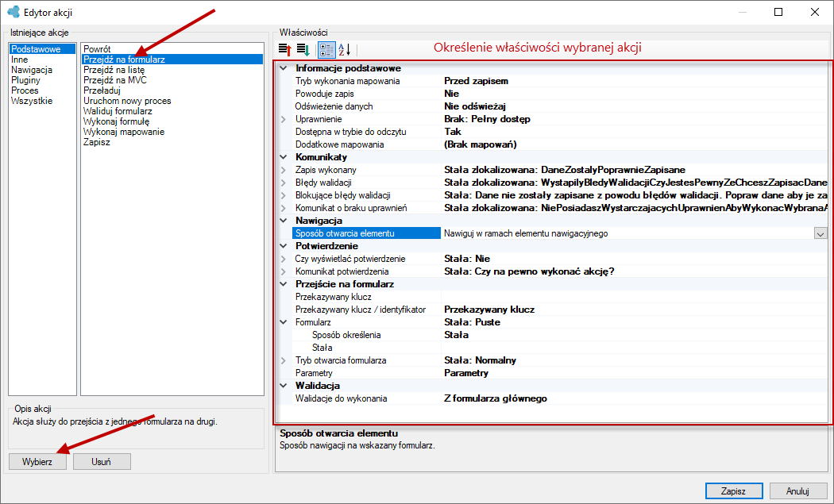Click the move-down green arrow toolbar icon
This screenshot has height=504, width=834.
point(303,50)
